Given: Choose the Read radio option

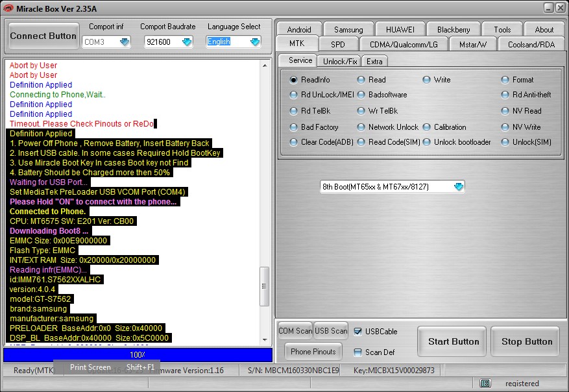Looking at the screenshot, I should click(x=361, y=80).
